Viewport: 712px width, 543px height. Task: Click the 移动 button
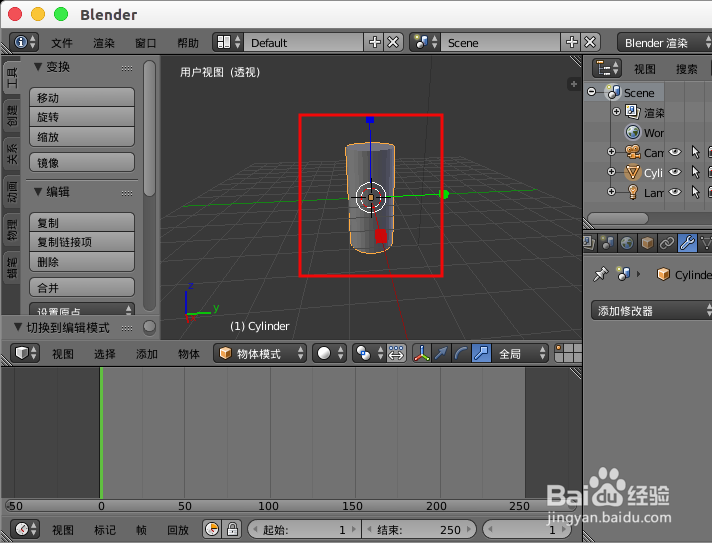click(82, 98)
